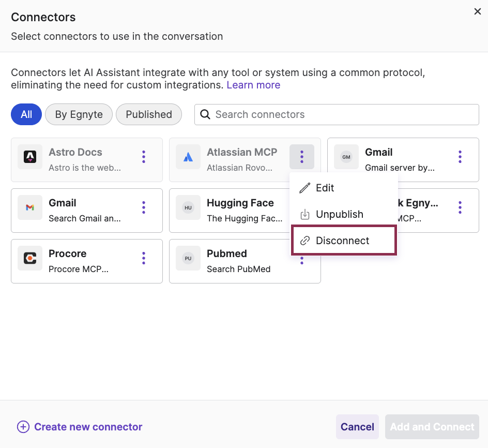Click the Atlassian MCP logo icon
Screen dimensions: 488x448
(x=188, y=157)
